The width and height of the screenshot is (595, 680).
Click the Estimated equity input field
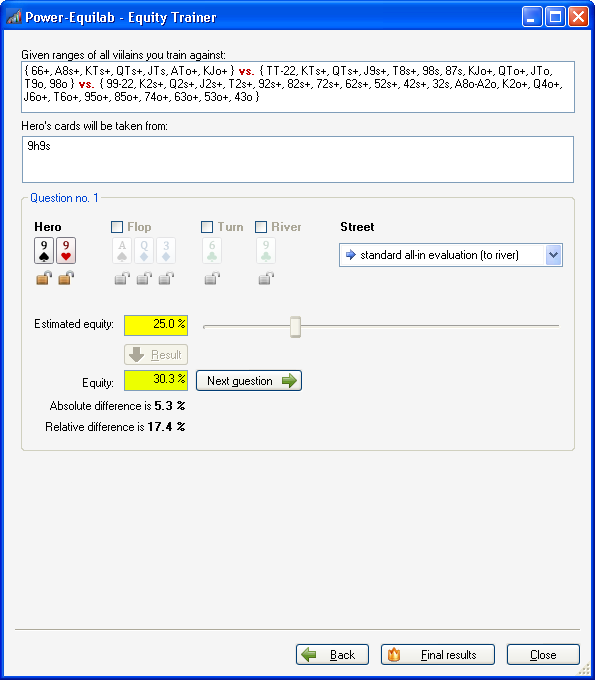point(156,325)
